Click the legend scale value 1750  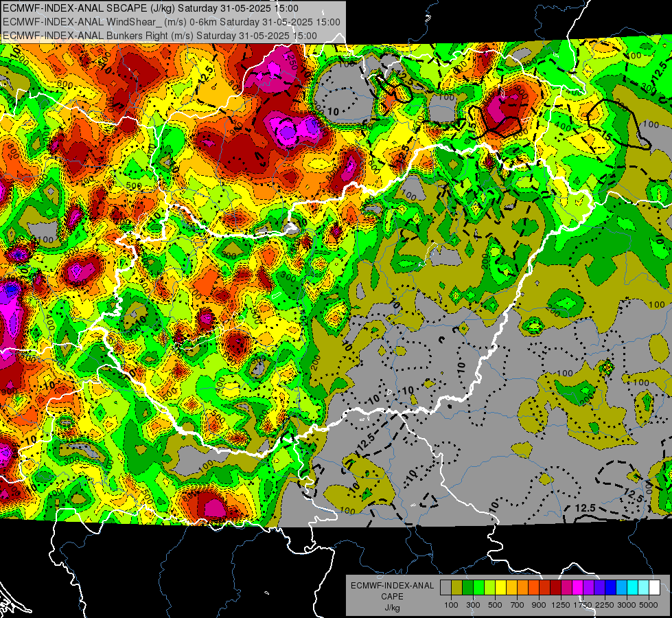click(x=583, y=605)
